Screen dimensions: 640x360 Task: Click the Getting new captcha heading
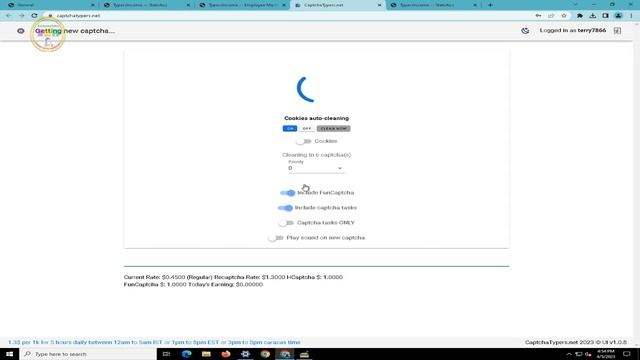[75, 31]
